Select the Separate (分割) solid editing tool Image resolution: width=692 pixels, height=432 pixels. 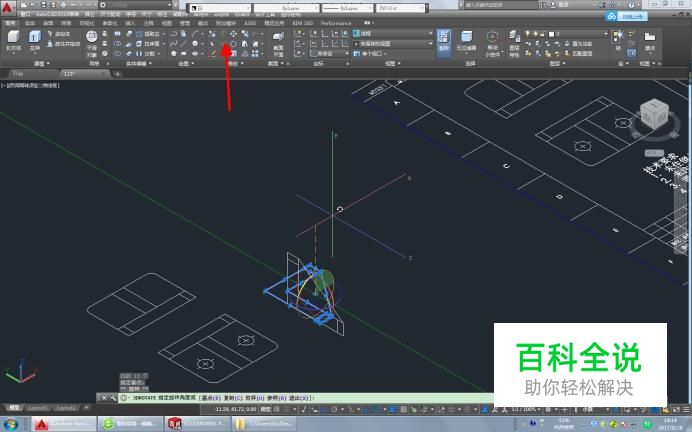[147, 53]
